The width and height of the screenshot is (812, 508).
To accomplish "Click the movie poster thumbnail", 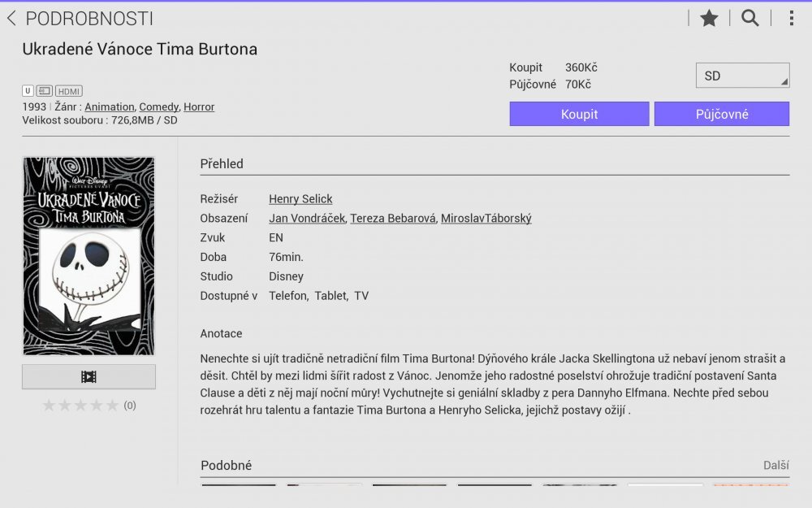I will 89,256.
